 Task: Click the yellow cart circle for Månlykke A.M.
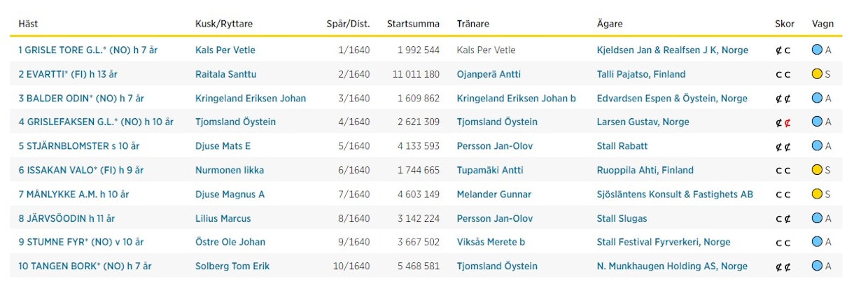click(x=816, y=194)
